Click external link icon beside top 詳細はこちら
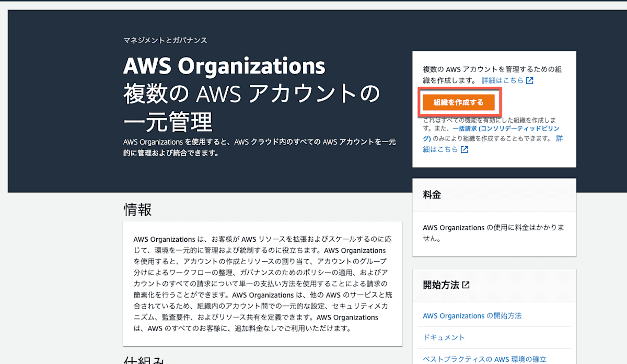The width and height of the screenshot is (627, 364). [x=529, y=80]
